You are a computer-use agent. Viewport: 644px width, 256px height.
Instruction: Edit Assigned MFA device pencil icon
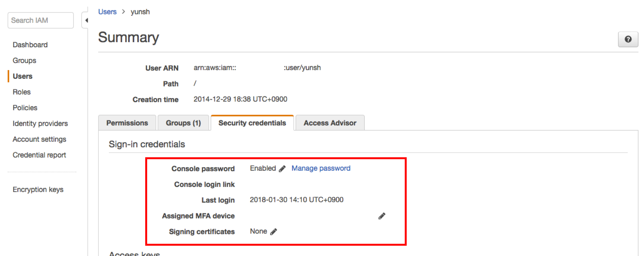point(382,216)
